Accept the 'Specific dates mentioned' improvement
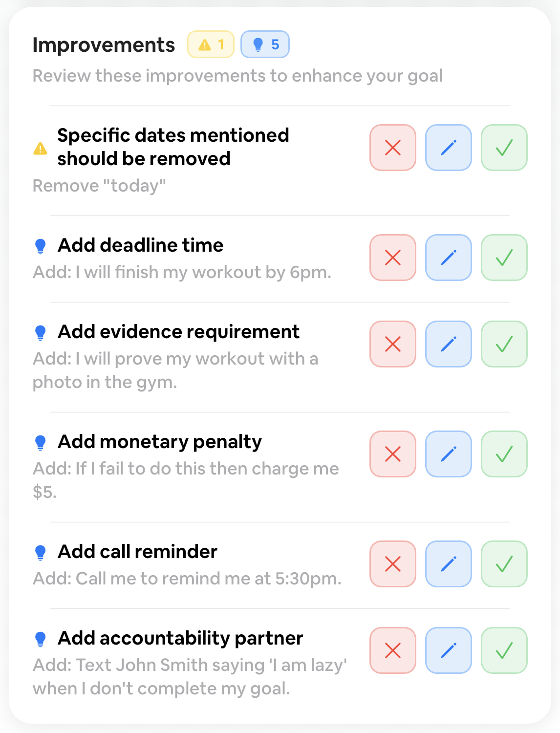 pos(504,148)
